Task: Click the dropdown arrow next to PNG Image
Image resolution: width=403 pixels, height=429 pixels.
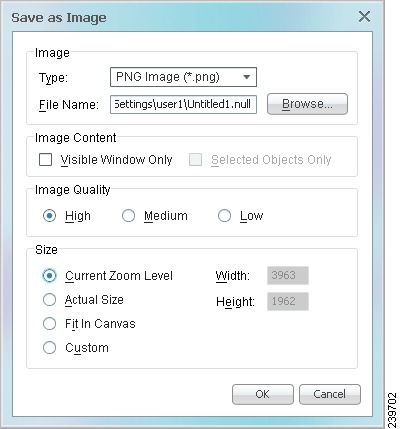Action: pos(247,77)
